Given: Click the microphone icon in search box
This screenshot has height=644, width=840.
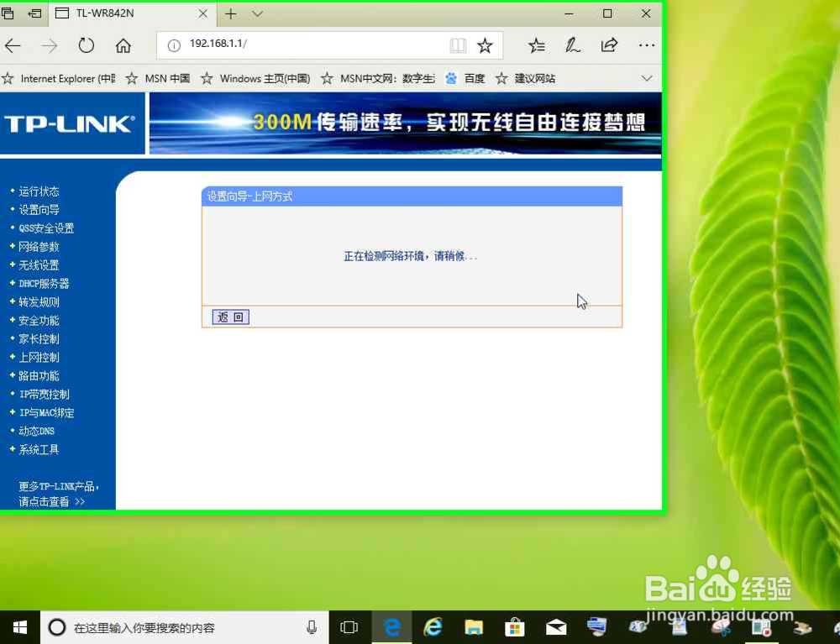Looking at the screenshot, I should click(x=312, y=627).
